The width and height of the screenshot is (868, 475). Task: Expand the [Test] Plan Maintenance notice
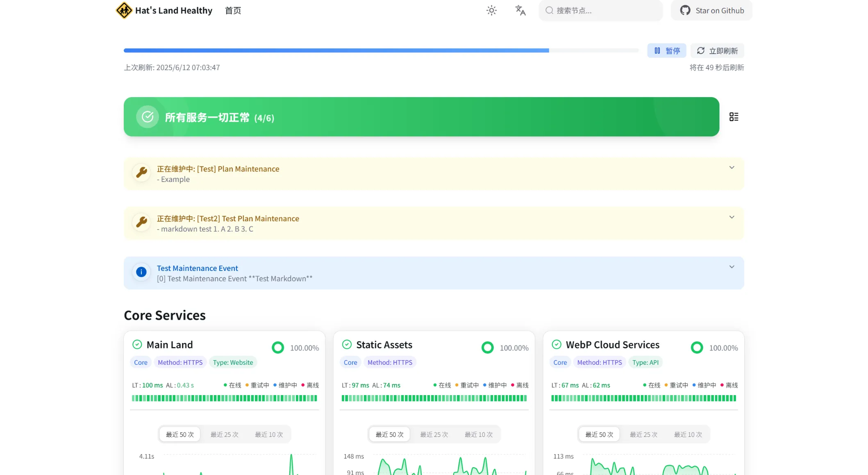coord(732,168)
